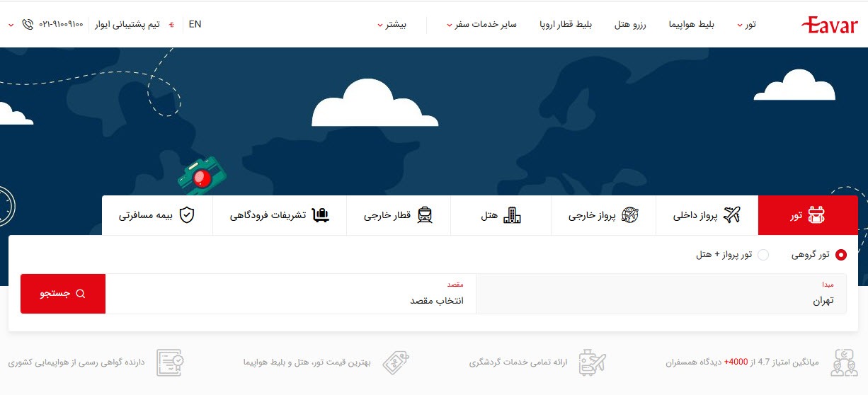
Task: Click the airplane icon of پرواز داخلی
Action: point(732,215)
